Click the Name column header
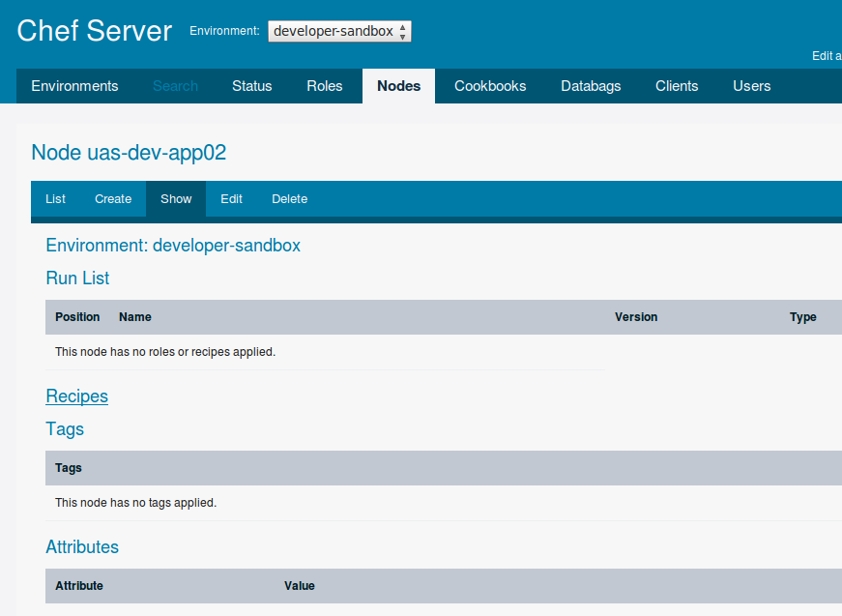Image resolution: width=842 pixels, height=616 pixels. (x=134, y=317)
